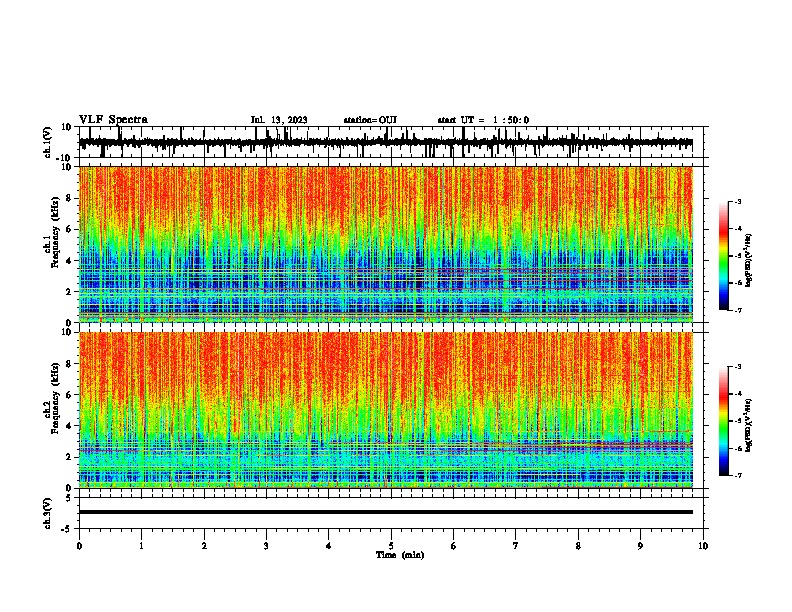
Task: Click the date label 'Jul 13, 2023'
Action: [279, 120]
